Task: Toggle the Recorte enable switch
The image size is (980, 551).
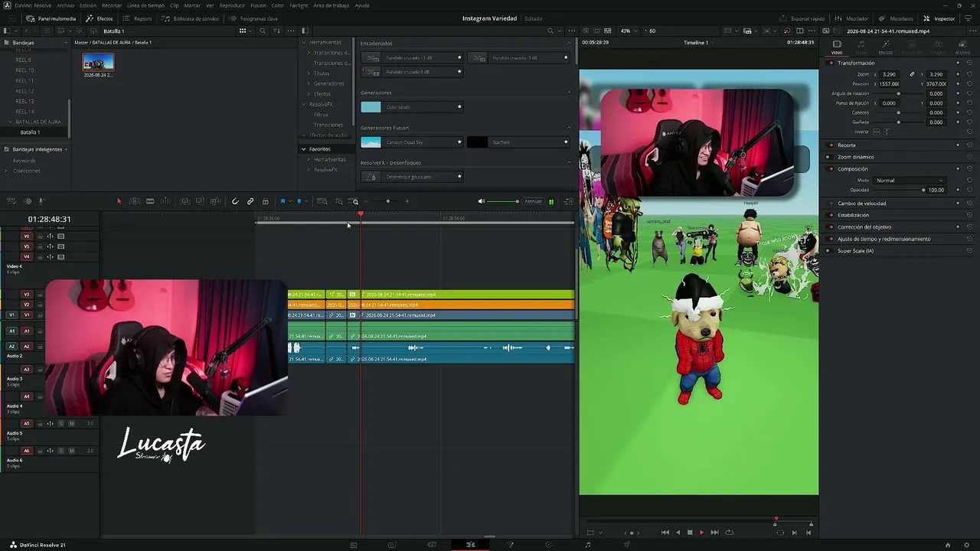Action: pos(831,145)
